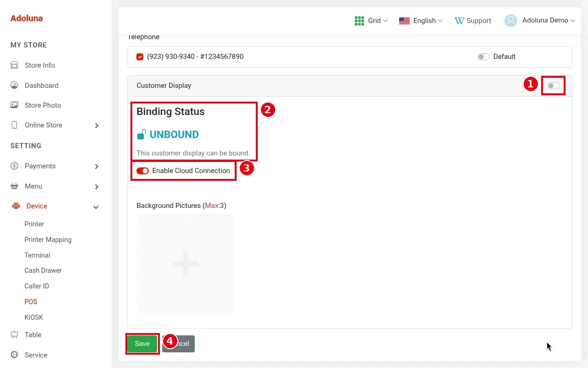Click the Store Info shop icon
The width and height of the screenshot is (588, 368).
pos(14,65)
